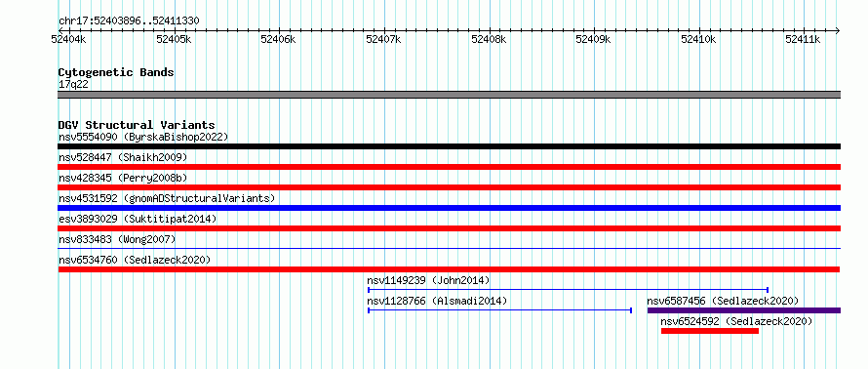Click the purple nsv6587456 variant bar

pos(744,310)
